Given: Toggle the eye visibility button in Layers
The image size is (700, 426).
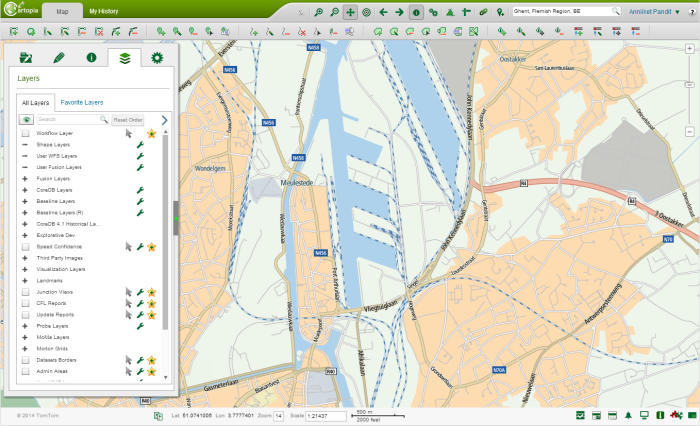Looking at the screenshot, I should point(26,119).
